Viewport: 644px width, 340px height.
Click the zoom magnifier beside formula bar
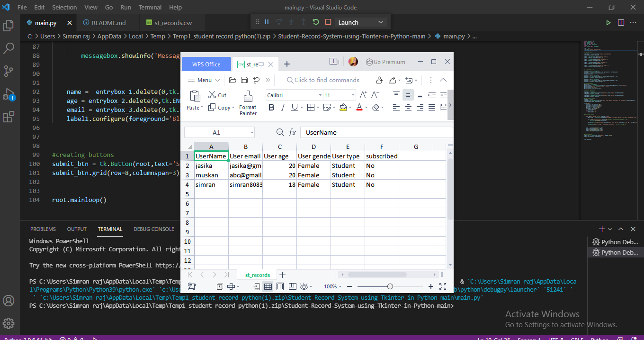coord(280,133)
